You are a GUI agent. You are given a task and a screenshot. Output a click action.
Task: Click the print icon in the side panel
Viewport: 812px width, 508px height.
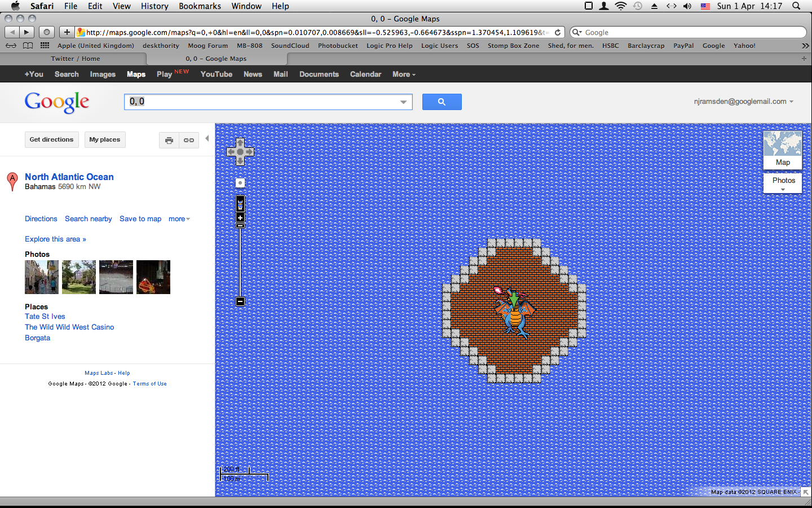tap(169, 141)
